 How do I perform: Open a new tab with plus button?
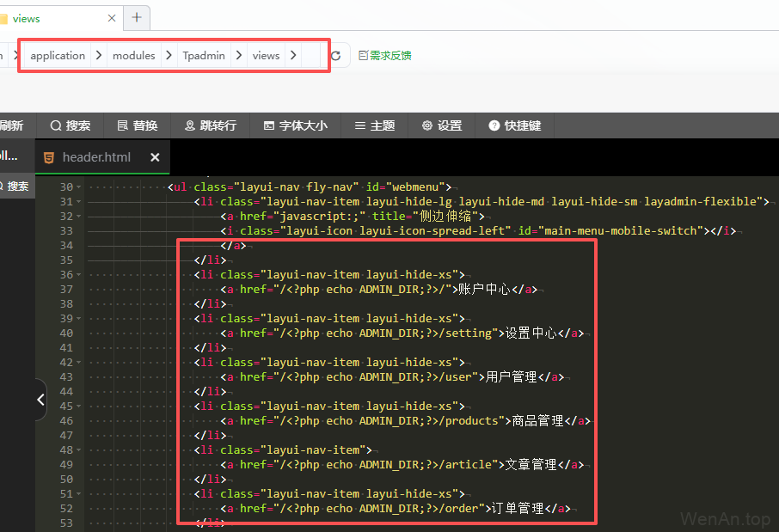(137, 18)
